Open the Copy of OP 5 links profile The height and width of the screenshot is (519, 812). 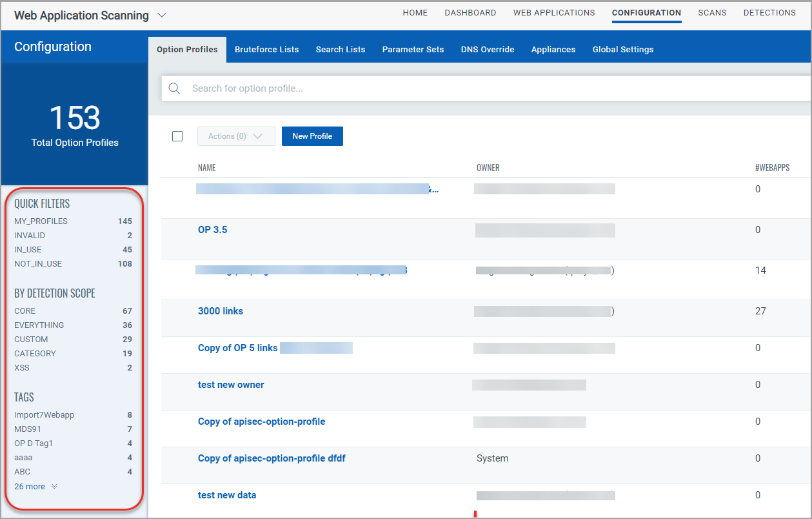237,348
